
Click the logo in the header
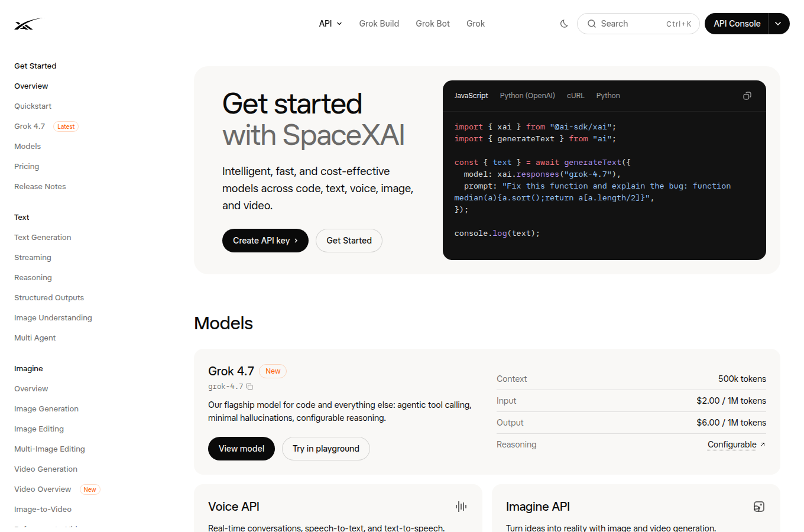[x=29, y=24]
